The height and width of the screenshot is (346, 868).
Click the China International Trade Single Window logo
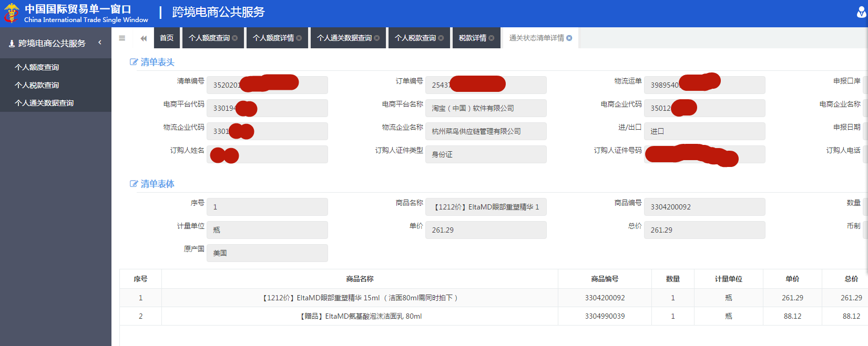click(76, 14)
